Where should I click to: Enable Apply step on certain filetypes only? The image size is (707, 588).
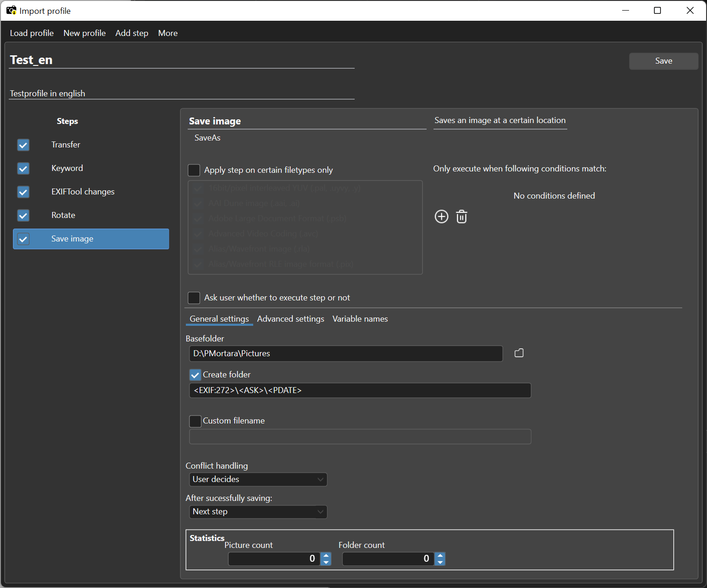tap(194, 170)
